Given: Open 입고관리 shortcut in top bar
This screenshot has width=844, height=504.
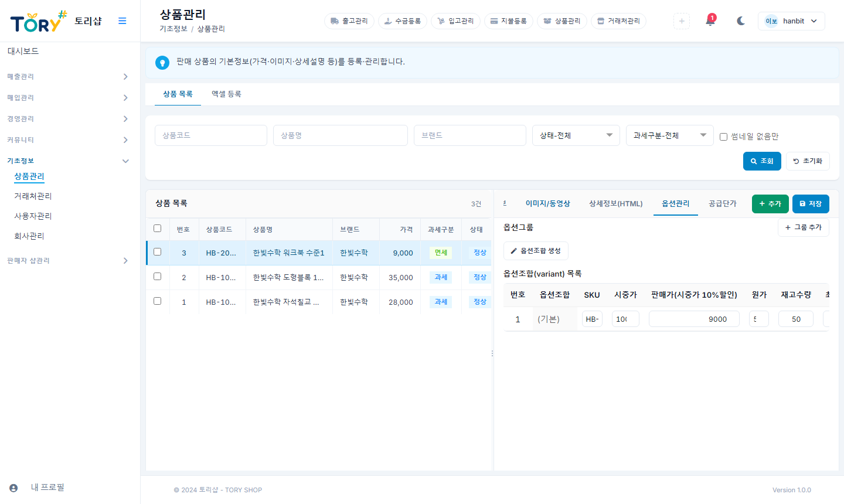Looking at the screenshot, I should click(x=455, y=21).
